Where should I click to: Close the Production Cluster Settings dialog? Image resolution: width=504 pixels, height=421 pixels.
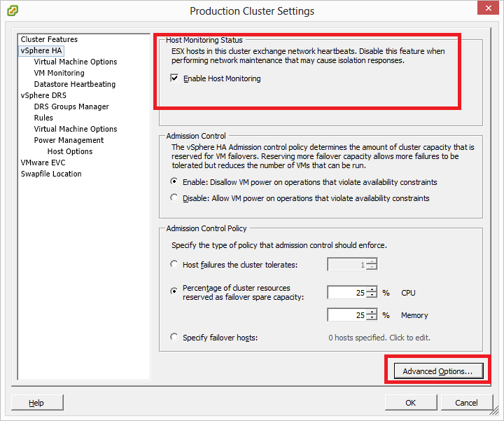pos(488,8)
